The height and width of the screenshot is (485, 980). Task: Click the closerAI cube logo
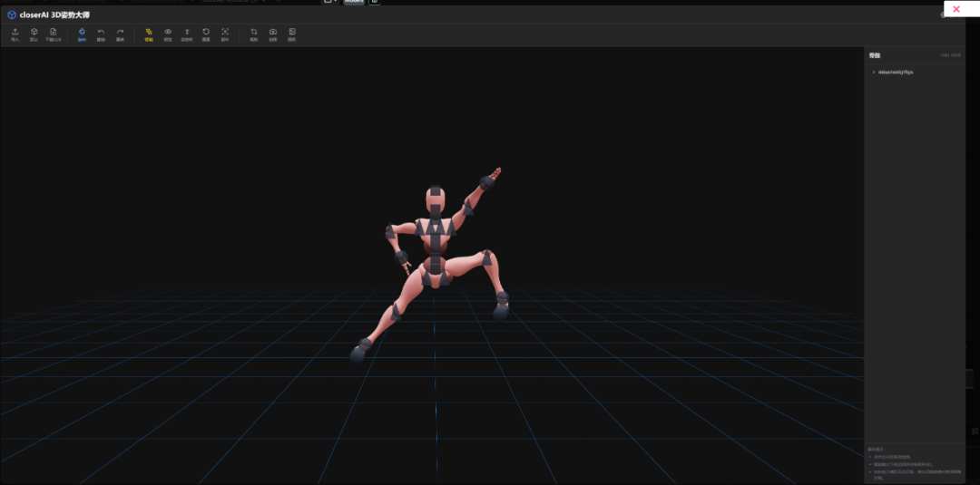(12, 15)
